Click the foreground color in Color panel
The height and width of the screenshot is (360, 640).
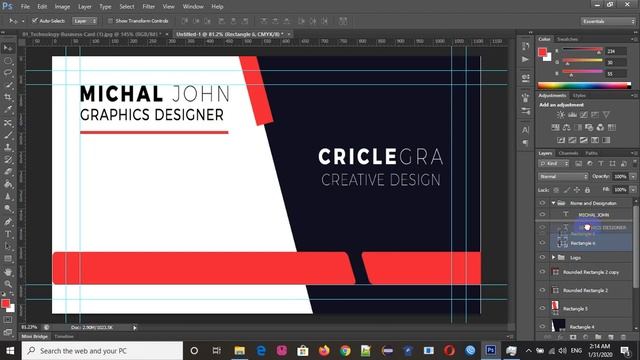(x=542, y=52)
